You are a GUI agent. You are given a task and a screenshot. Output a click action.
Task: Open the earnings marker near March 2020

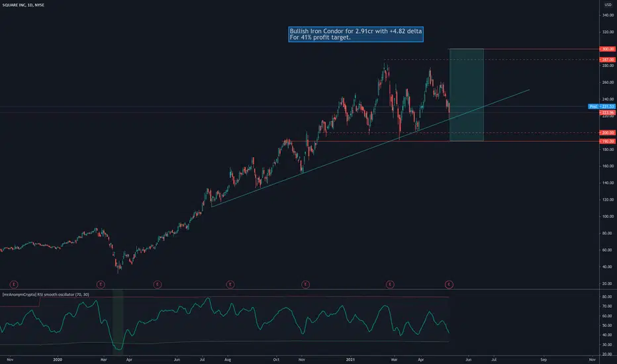[101, 284]
